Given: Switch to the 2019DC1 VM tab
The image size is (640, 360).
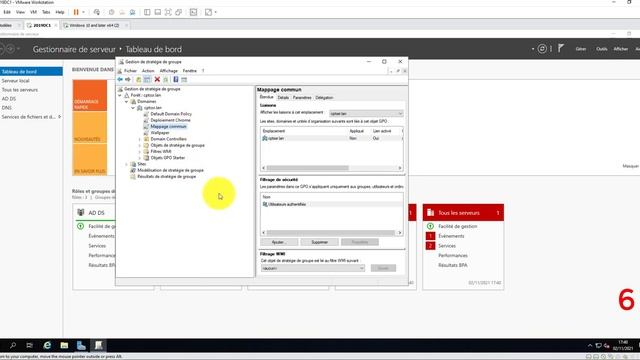Looking at the screenshot, I should [42, 25].
